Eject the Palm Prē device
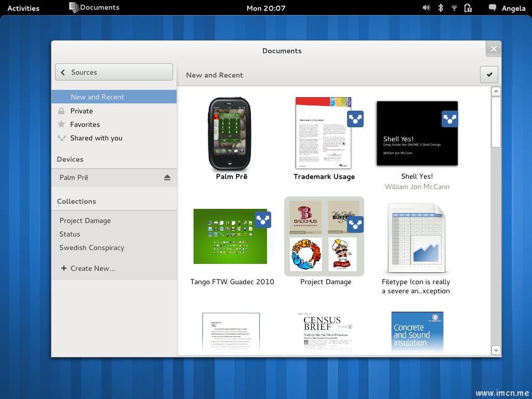Screen dimensions: 532x399 point(167,178)
